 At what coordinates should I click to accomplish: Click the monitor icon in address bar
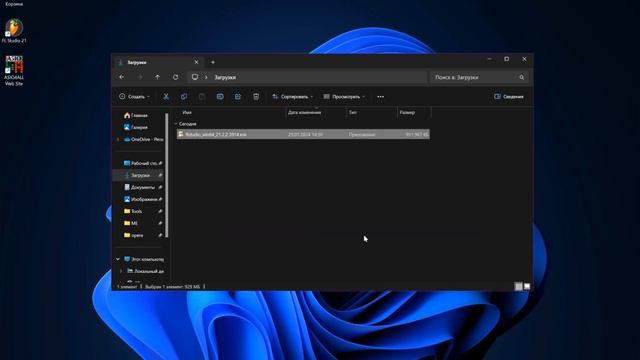click(195, 77)
